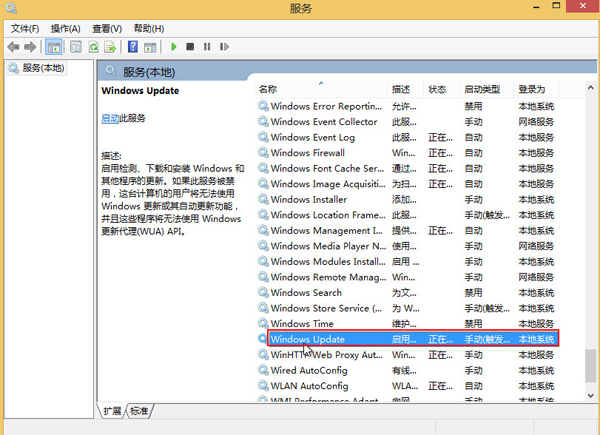Start service with green play icon
This screenshot has width=600, height=435.
[x=174, y=47]
